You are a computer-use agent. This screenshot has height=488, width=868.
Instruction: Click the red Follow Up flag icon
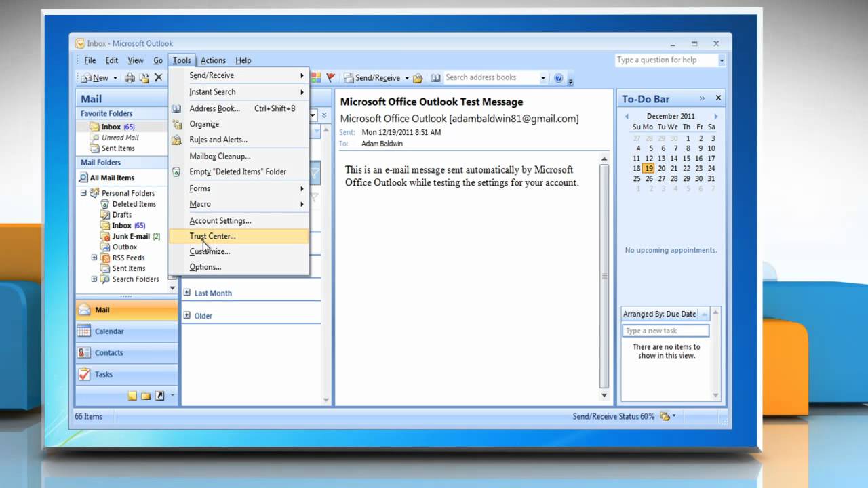coord(331,78)
